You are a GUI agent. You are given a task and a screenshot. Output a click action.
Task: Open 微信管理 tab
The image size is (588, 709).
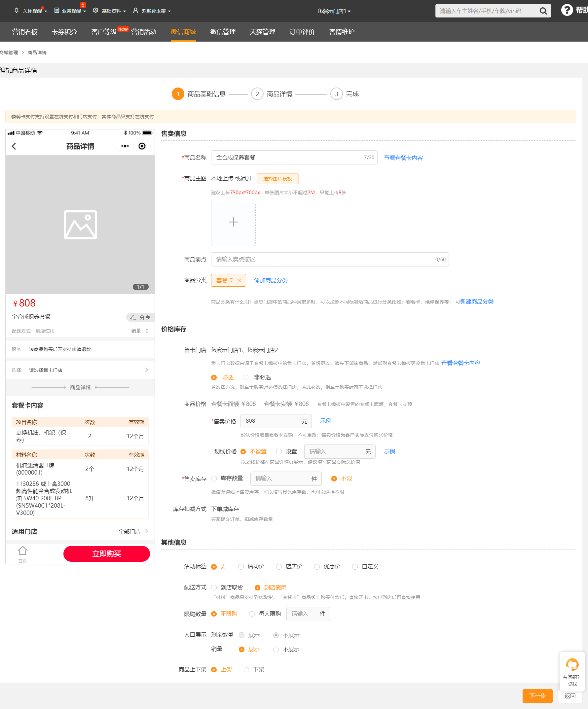coord(223,32)
